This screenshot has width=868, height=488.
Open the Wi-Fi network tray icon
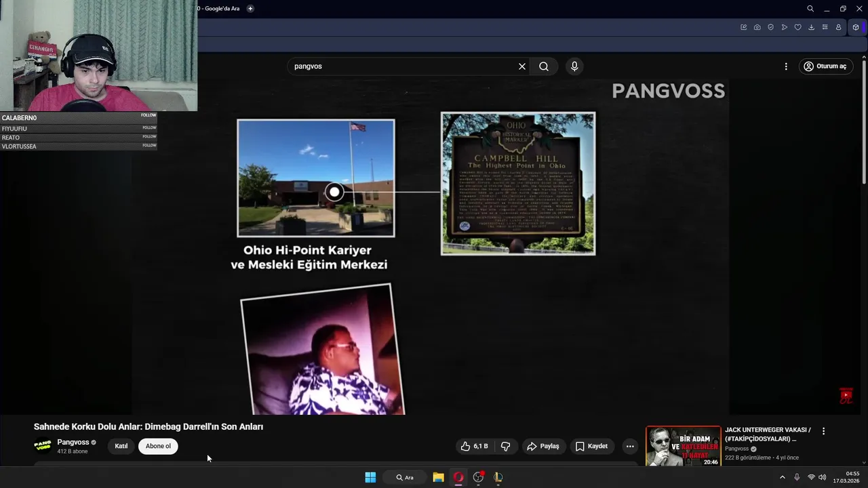coord(811,477)
